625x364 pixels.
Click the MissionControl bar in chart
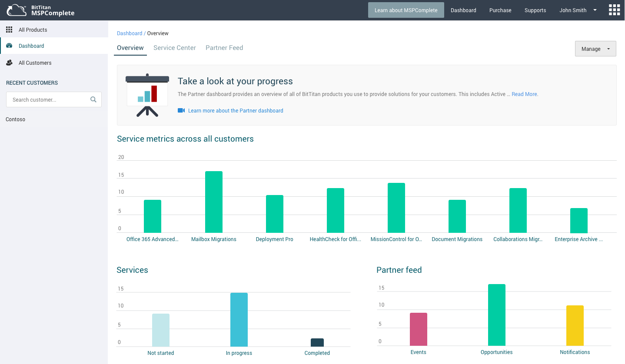pos(396,208)
